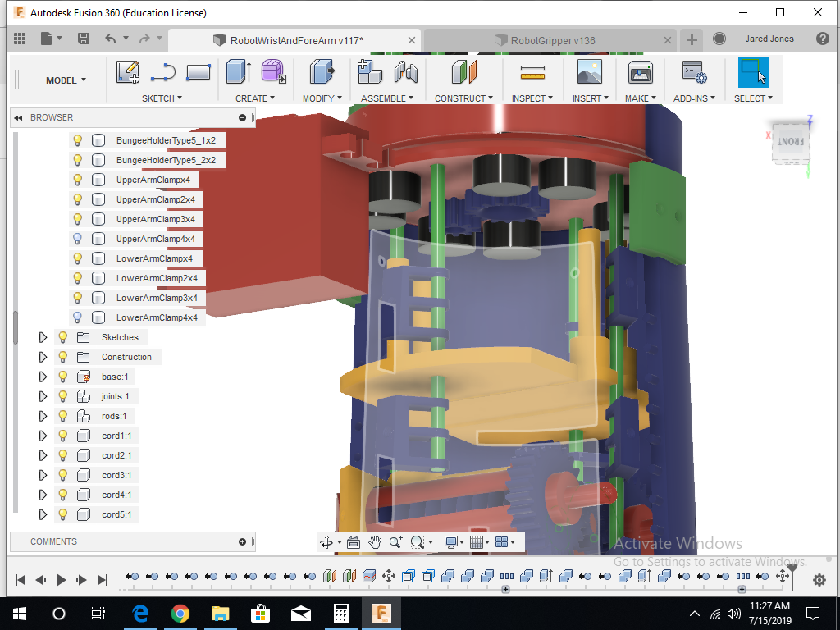Open a new design tab with plus
840x630 pixels.
(692, 39)
